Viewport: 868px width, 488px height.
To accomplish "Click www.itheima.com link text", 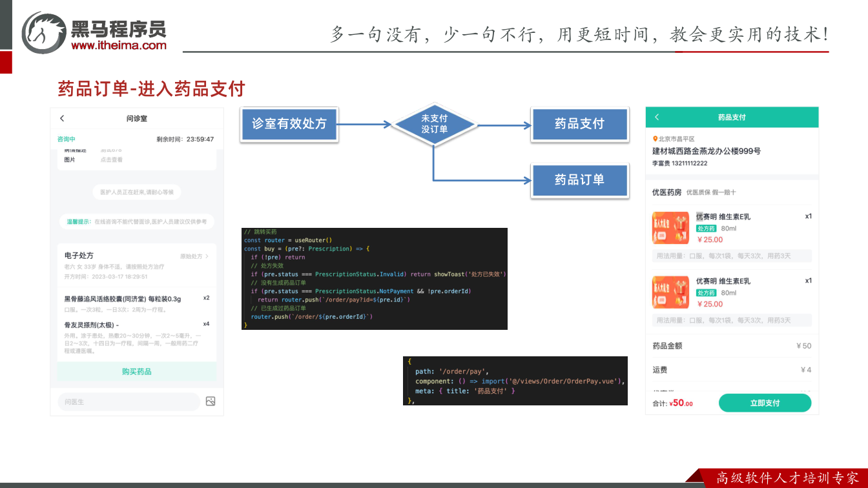I will [x=119, y=45].
